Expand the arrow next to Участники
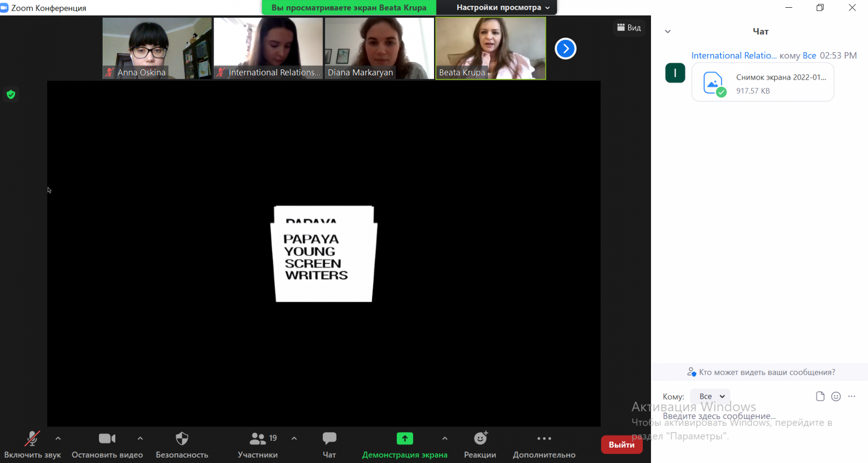Viewport: 868px width, 463px height. tap(294, 438)
